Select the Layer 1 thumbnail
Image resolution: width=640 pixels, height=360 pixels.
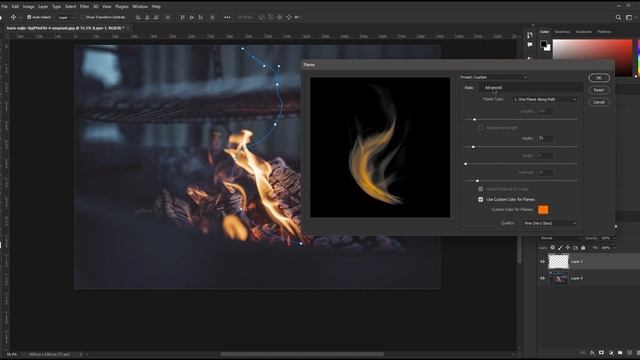pos(558,262)
